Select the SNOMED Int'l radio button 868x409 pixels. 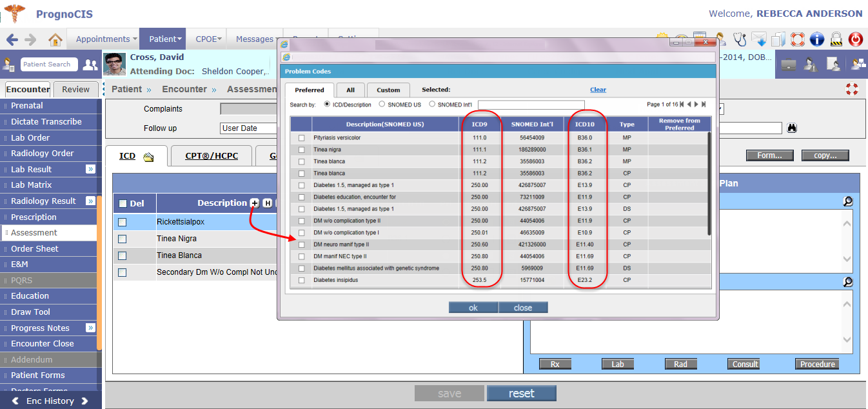tap(432, 104)
